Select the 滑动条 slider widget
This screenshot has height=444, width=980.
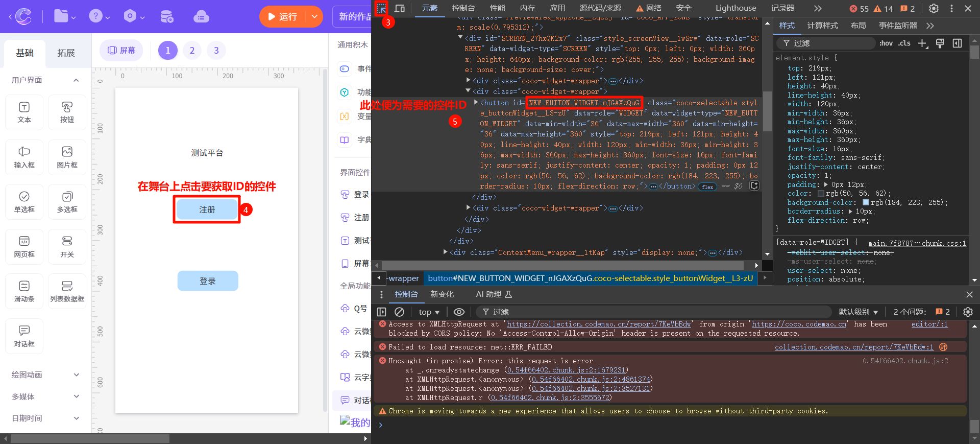(24, 291)
